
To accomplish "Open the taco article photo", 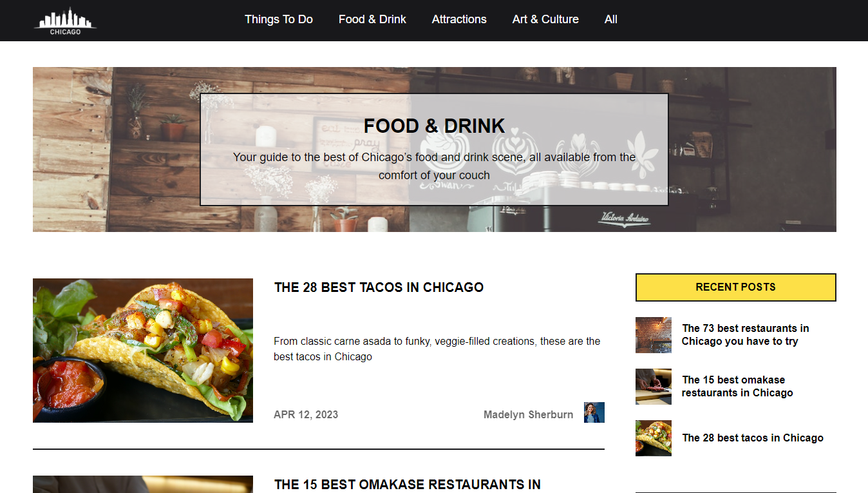I will click(143, 351).
